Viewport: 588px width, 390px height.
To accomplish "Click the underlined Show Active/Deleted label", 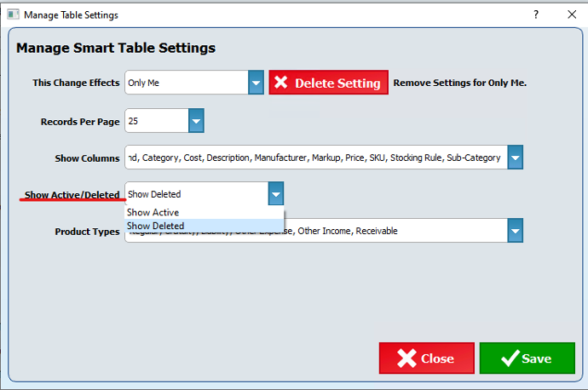I will (x=72, y=195).
